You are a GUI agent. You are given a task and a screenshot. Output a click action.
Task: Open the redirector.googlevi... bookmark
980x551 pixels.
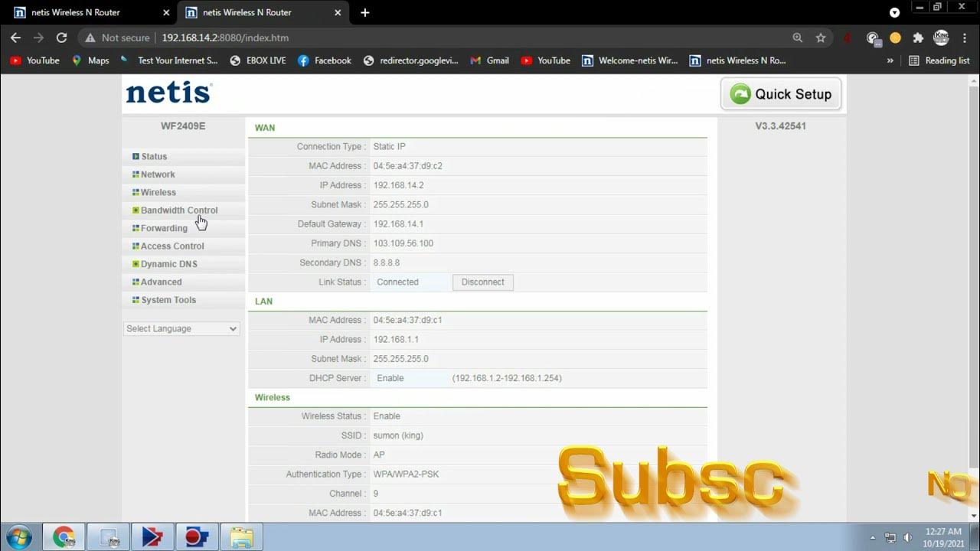411,60
